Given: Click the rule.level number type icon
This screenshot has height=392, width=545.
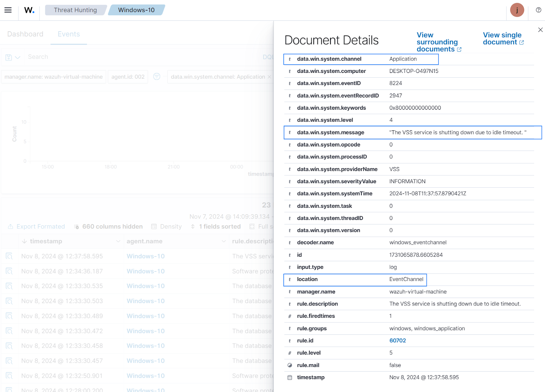Looking at the screenshot, I should [290, 353].
